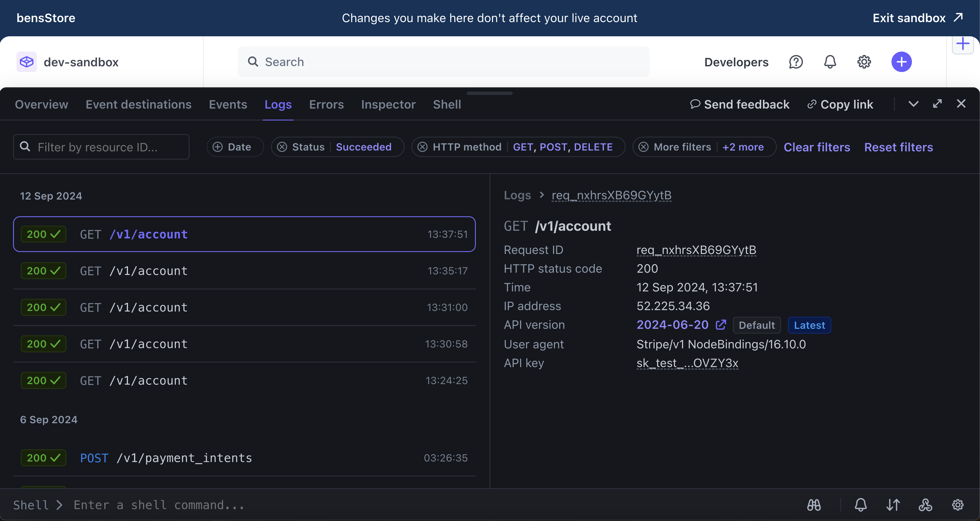The width and height of the screenshot is (980, 521).
Task: Open the Status Succeeded filter dropdown
Action: 363,147
